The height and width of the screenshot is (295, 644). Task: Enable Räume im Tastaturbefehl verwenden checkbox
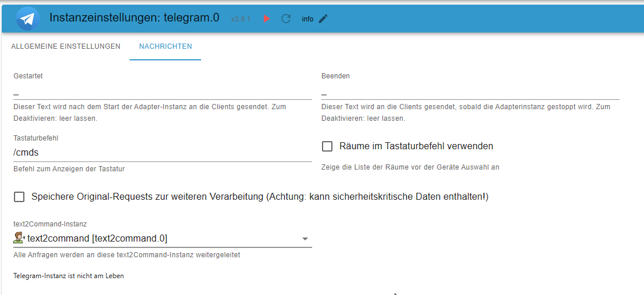coord(327,146)
